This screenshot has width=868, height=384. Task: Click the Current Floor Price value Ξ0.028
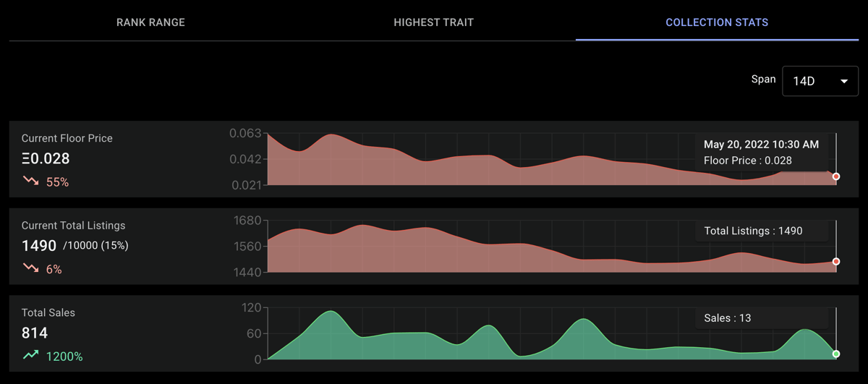coord(46,158)
